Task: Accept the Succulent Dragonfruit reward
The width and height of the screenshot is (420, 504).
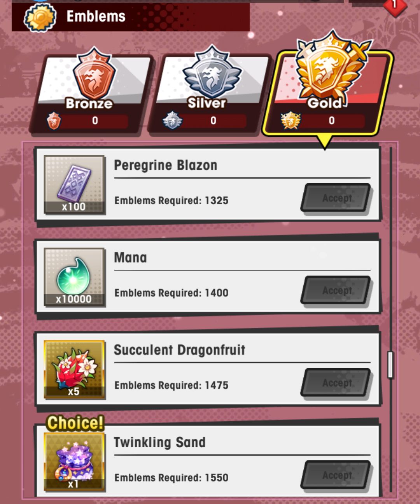Action: pos(337,383)
